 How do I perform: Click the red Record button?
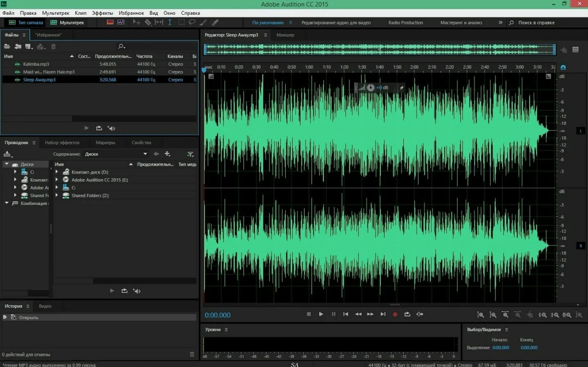(x=395, y=314)
